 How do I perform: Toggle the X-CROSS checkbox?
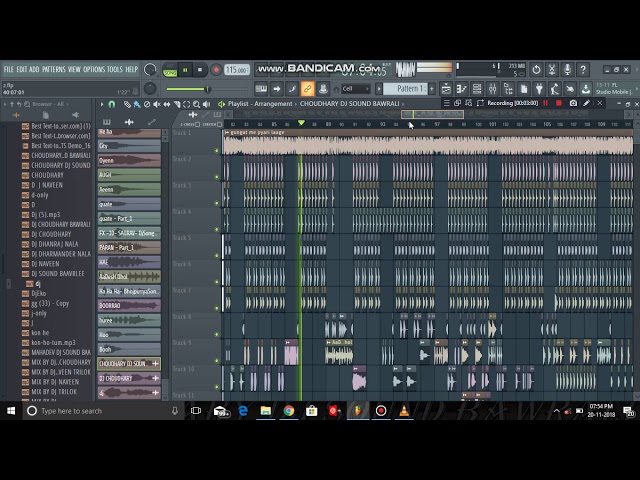click(x=198, y=124)
